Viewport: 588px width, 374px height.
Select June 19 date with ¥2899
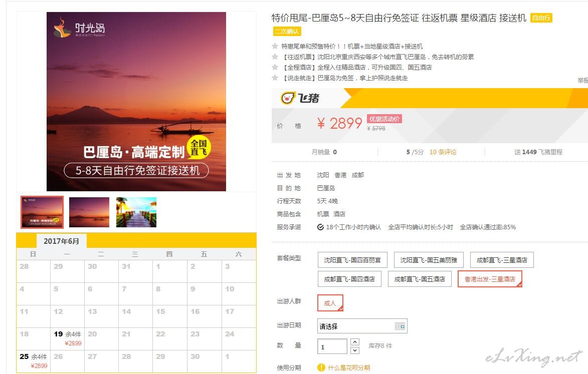click(x=68, y=338)
